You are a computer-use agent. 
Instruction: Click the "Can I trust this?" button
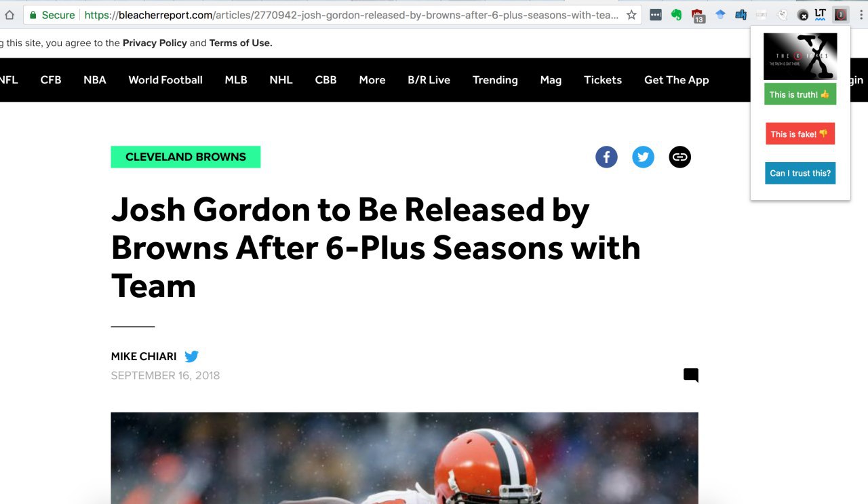point(800,173)
